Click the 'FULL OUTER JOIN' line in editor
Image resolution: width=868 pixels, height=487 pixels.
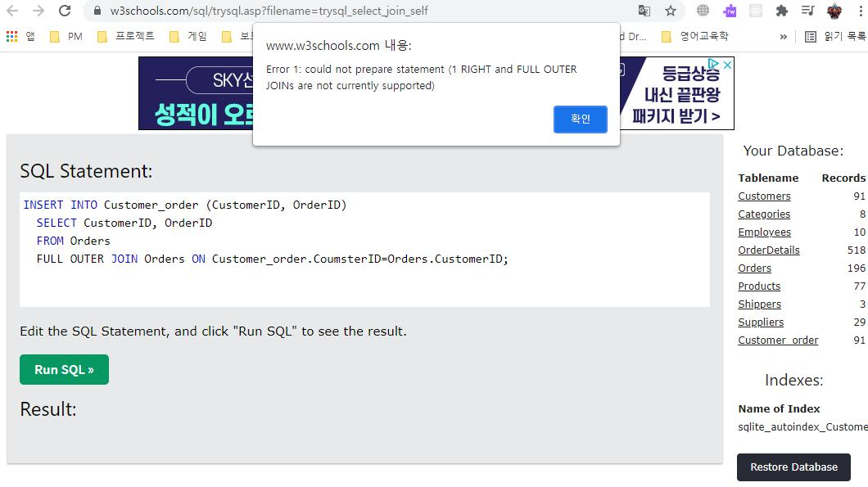click(x=272, y=259)
